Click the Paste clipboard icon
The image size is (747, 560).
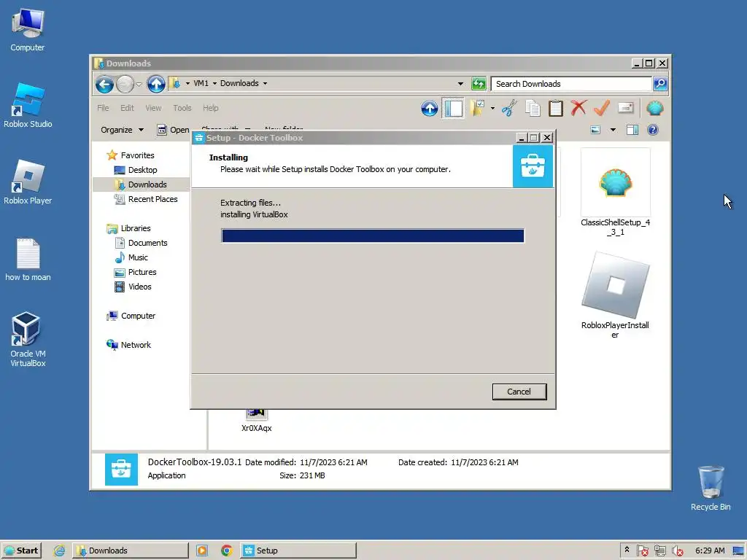tap(555, 109)
